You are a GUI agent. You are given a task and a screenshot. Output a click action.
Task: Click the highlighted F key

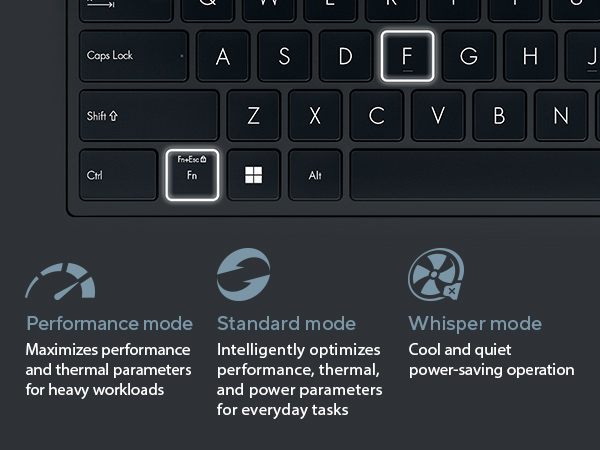tap(408, 56)
